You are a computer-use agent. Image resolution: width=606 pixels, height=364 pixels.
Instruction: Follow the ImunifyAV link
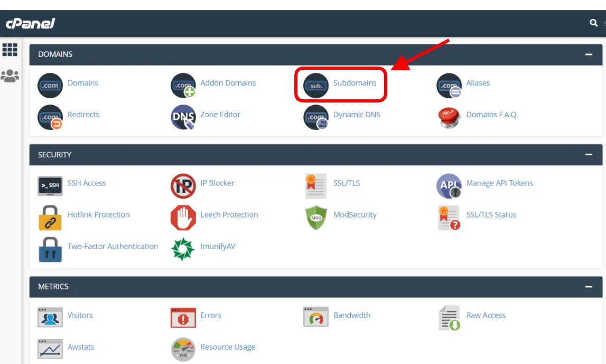218,246
